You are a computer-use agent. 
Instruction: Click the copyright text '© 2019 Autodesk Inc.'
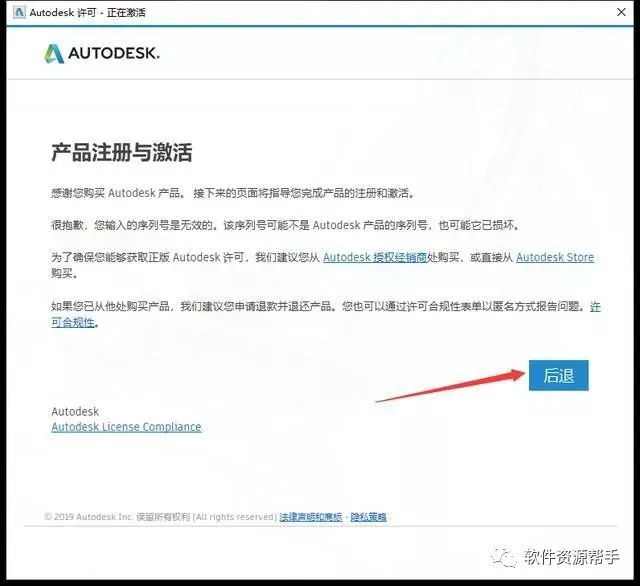coord(89,517)
